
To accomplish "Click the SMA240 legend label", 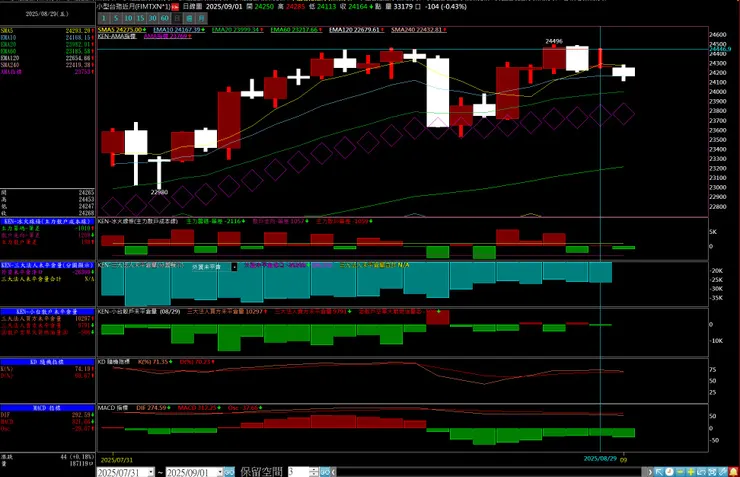I will pyautogui.click(x=419, y=30).
